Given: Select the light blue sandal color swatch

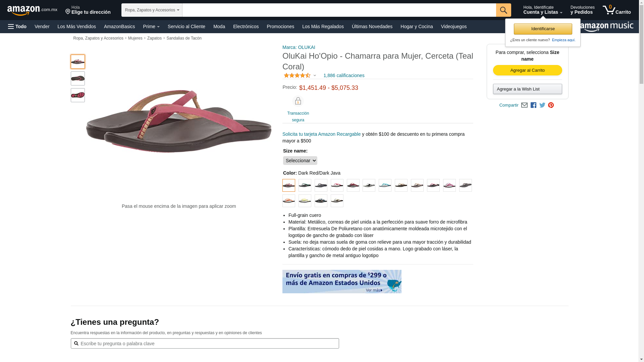Looking at the screenshot, I should pyautogui.click(x=385, y=185).
